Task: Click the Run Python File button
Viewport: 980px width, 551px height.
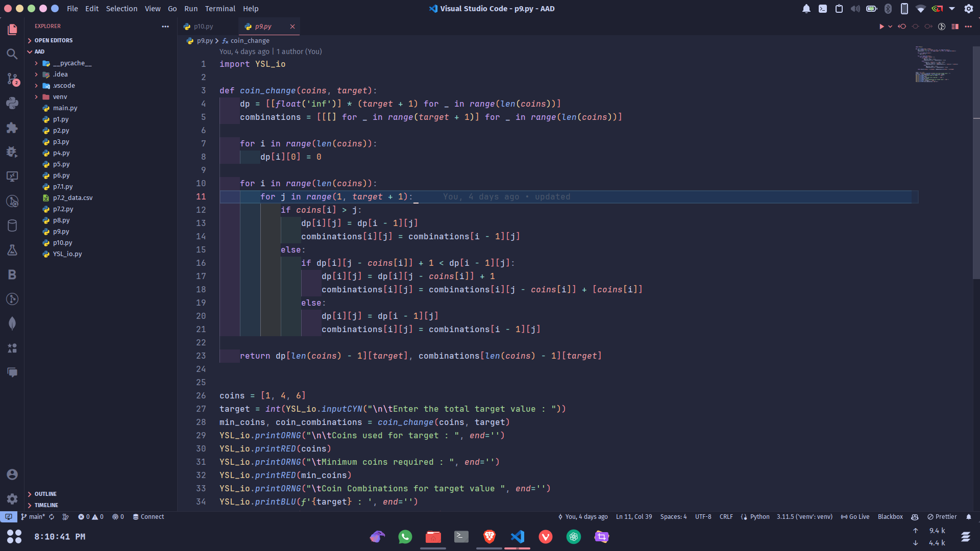Action: point(882,26)
